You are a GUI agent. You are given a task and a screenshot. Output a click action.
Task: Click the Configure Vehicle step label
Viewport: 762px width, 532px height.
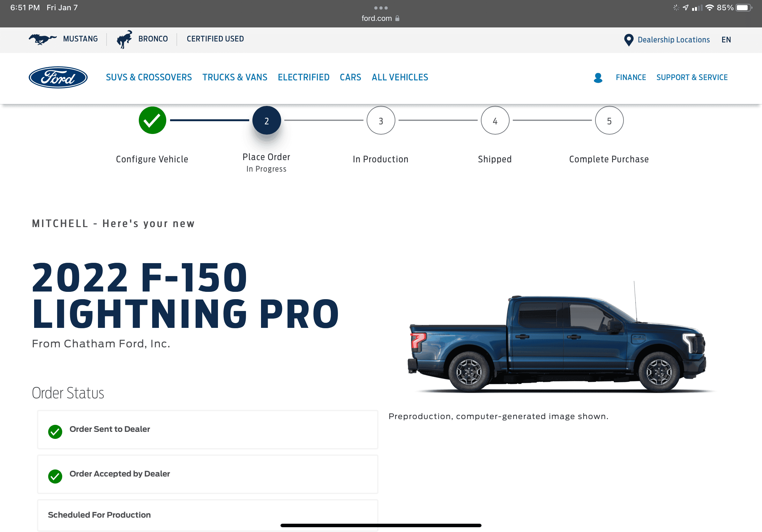point(152,159)
